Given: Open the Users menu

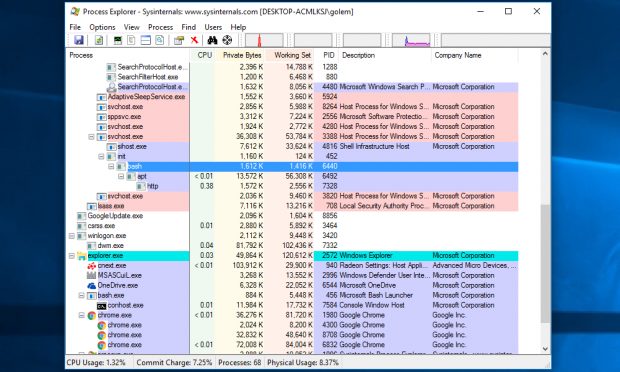Looking at the screenshot, I should (x=213, y=27).
